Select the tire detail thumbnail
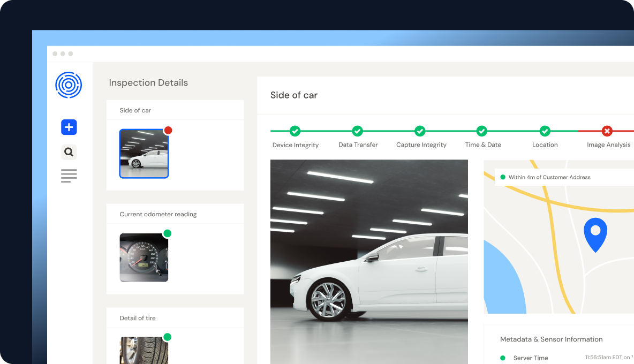 [x=144, y=350]
